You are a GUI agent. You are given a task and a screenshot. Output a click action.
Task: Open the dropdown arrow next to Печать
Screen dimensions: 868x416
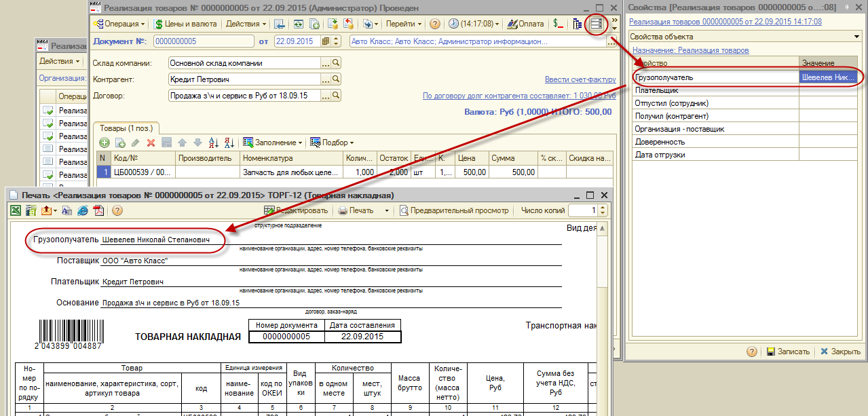[x=387, y=210]
